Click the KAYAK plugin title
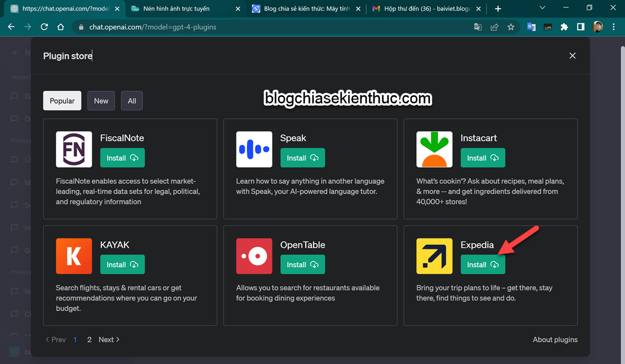Image resolution: width=625 pixels, height=364 pixels. point(115,245)
